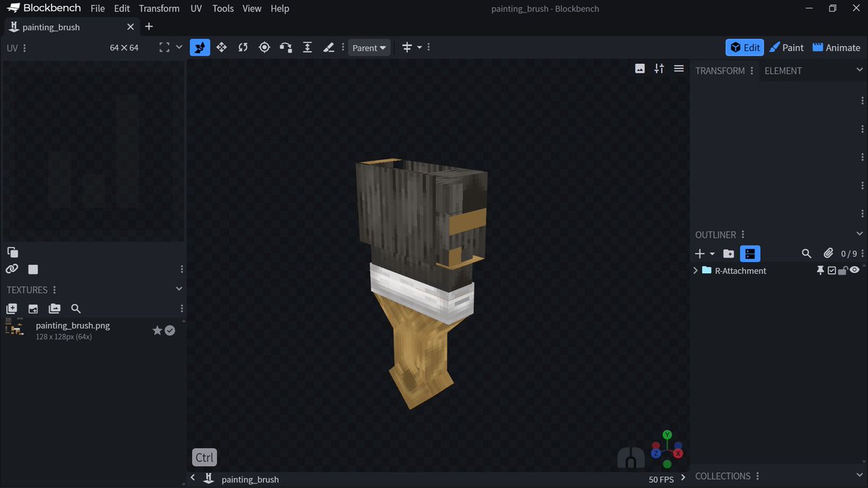Select the Pivot tool target icon

coord(265,47)
